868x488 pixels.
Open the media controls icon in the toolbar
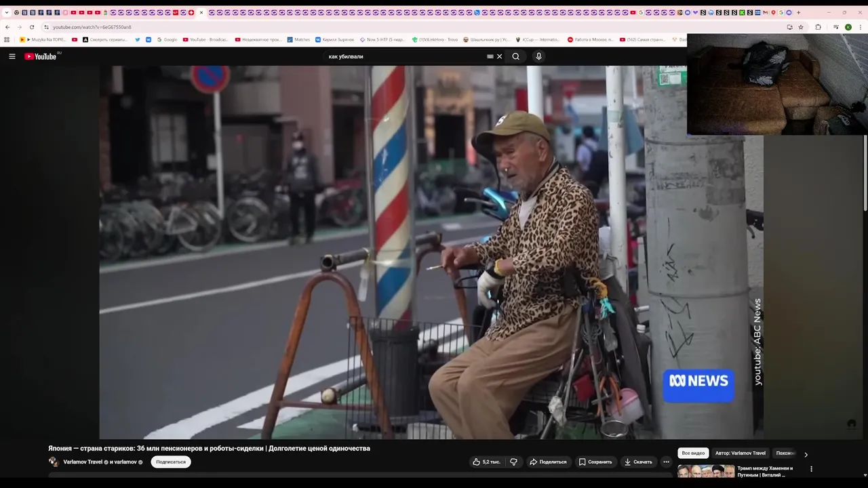836,27
